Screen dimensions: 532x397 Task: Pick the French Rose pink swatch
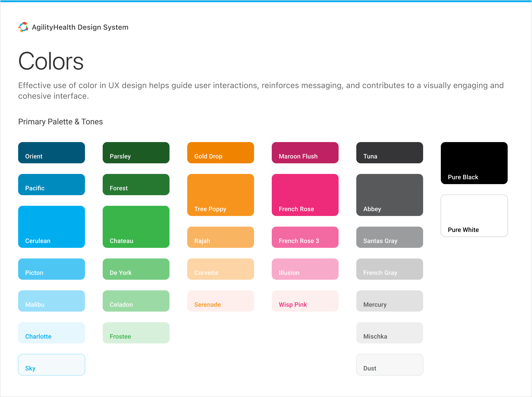[305, 195]
